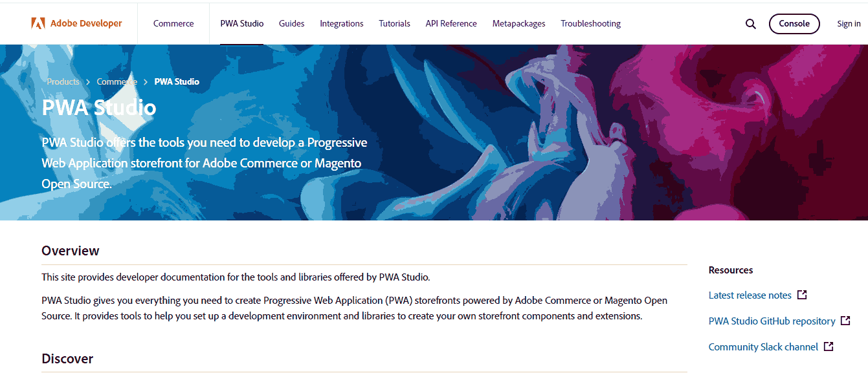Visit the PWA Studio GitHub repository link
868x384 pixels.
[x=772, y=321]
